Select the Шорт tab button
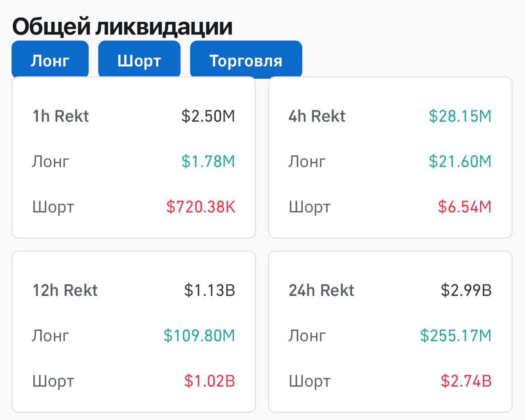The width and height of the screenshot is (525, 420). click(139, 59)
